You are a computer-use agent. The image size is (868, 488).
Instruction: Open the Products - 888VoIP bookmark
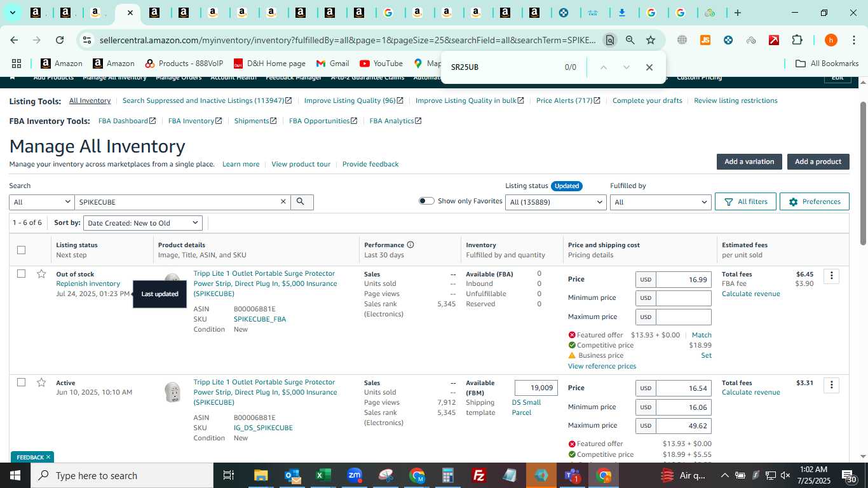coord(184,64)
